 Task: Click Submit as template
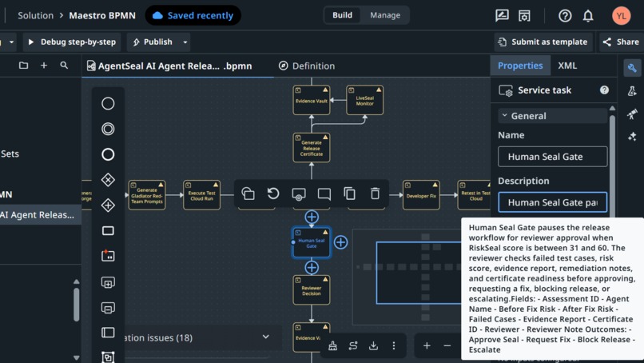[x=543, y=42]
